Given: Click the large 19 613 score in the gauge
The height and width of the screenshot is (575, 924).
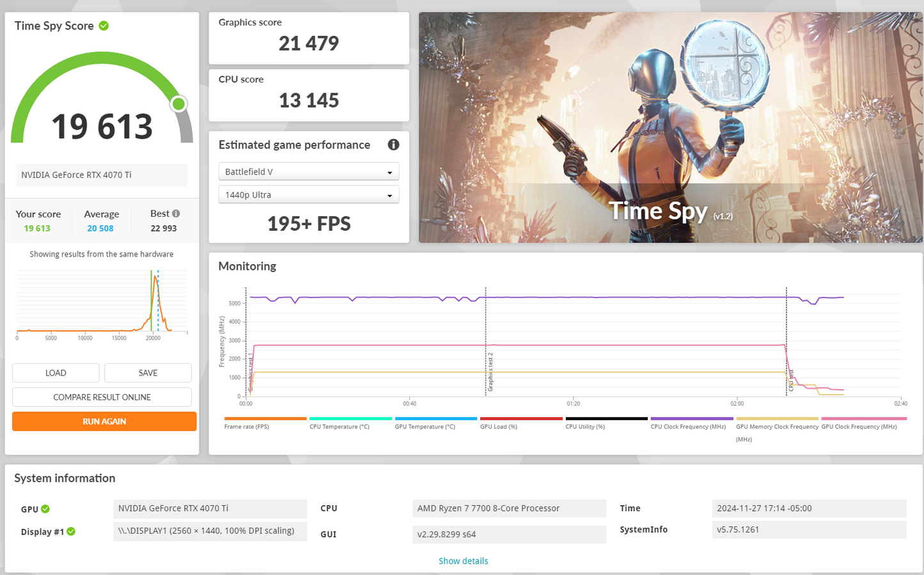Looking at the screenshot, I should tap(102, 126).
